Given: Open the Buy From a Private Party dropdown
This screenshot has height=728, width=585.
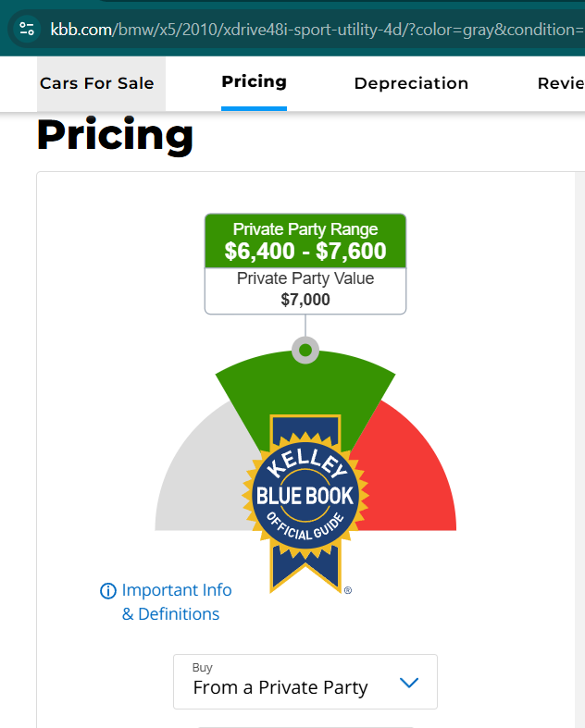Looking at the screenshot, I should (305, 682).
